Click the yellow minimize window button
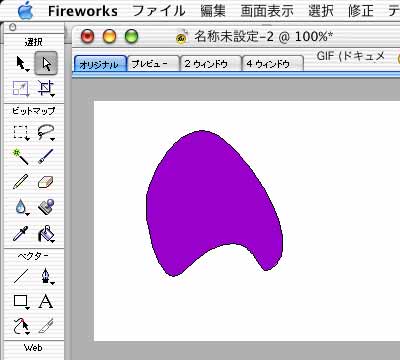 pos(109,36)
